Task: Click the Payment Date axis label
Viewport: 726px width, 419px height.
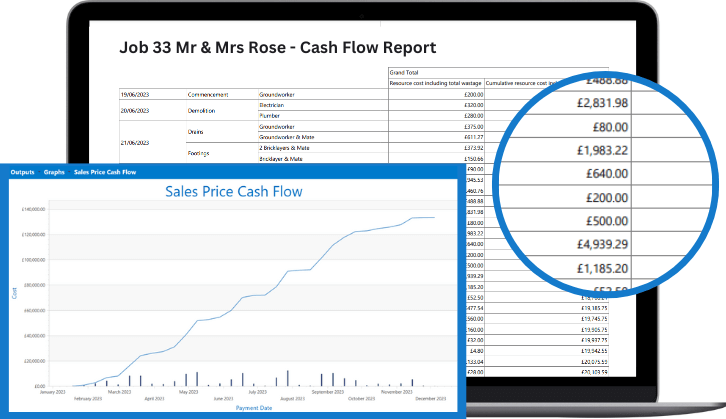Action: (x=231, y=407)
